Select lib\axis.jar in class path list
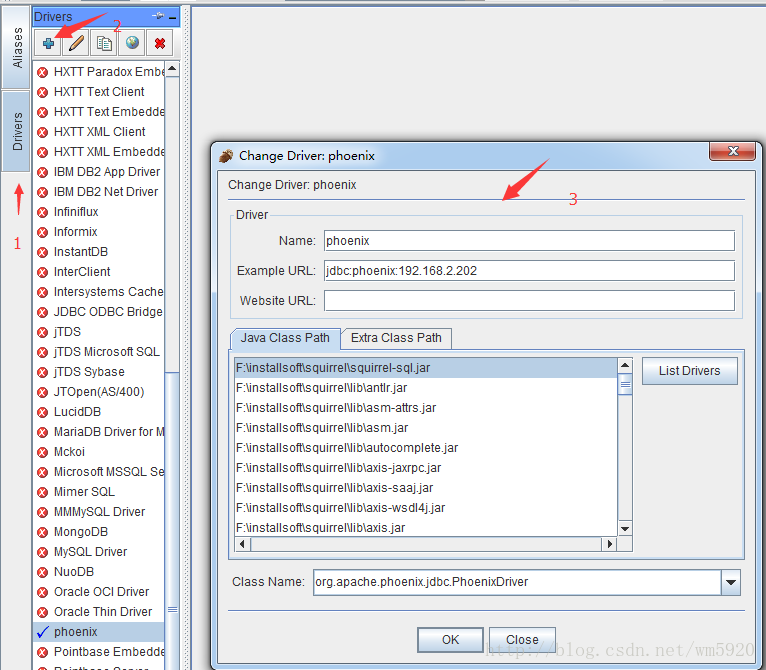 coord(426,528)
